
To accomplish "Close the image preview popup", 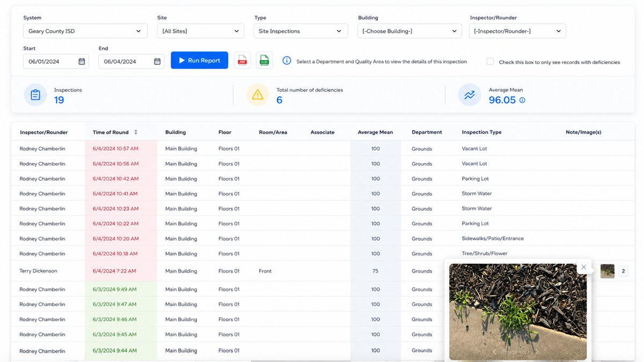I will pyautogui.click(x=583, y=267).
